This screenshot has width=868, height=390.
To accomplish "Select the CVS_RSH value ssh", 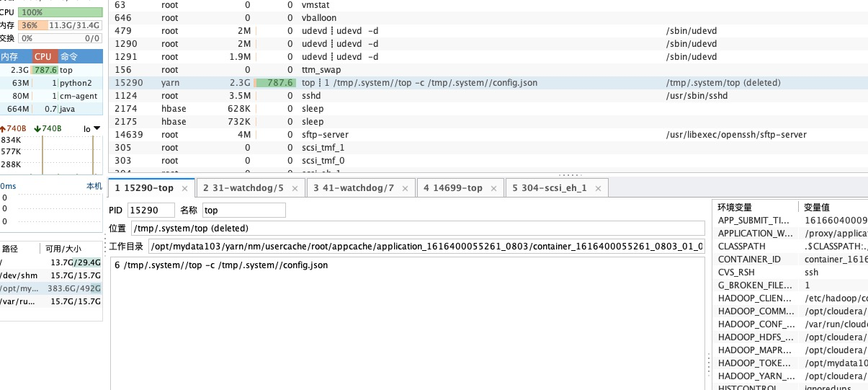I will click(811, 272).
